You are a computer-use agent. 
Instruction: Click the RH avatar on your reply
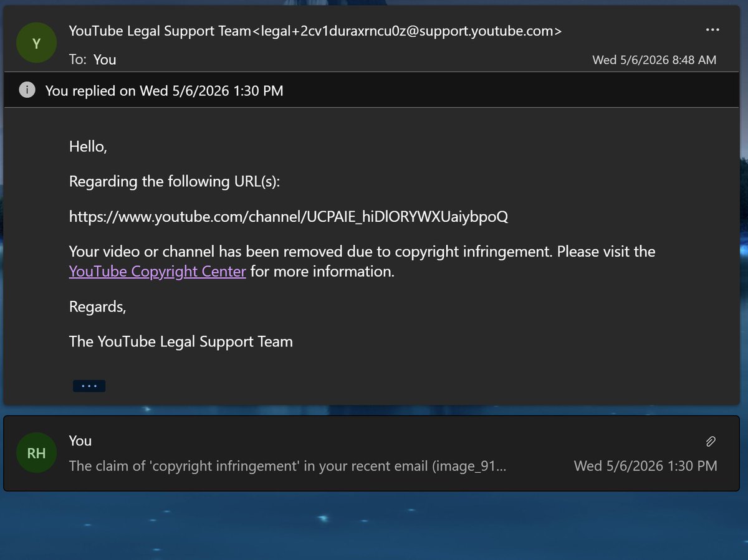tap(37, 453)
